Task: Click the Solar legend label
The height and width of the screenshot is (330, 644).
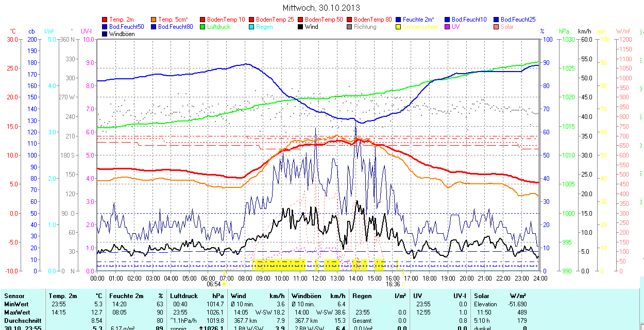Action: click(x=507, y=27)
